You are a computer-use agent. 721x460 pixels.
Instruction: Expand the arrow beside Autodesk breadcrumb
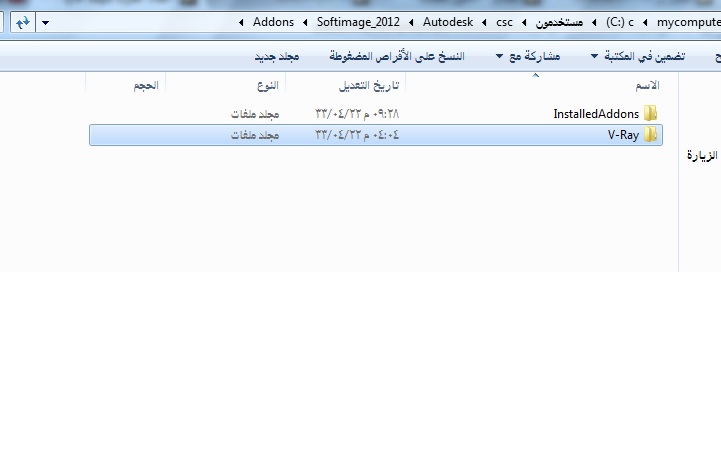click(x=411, y=22)
